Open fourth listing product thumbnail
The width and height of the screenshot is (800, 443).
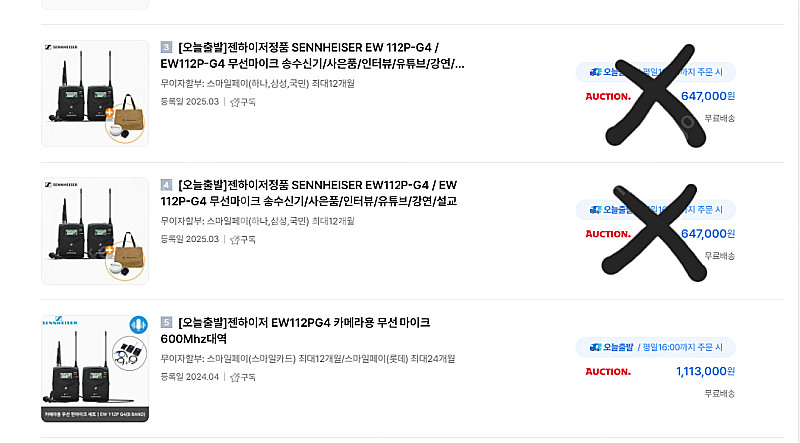[x=95, y=231]
